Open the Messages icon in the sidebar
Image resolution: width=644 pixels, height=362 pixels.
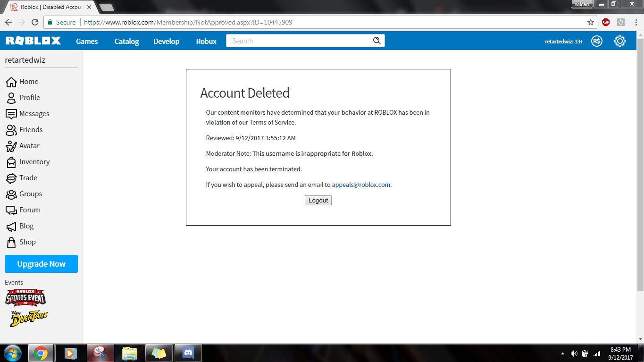click(x=11, y=114)
